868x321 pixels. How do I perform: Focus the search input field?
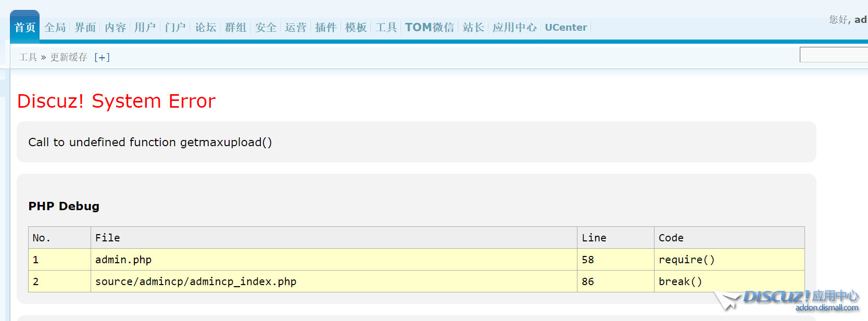click(x=833, y=55)
